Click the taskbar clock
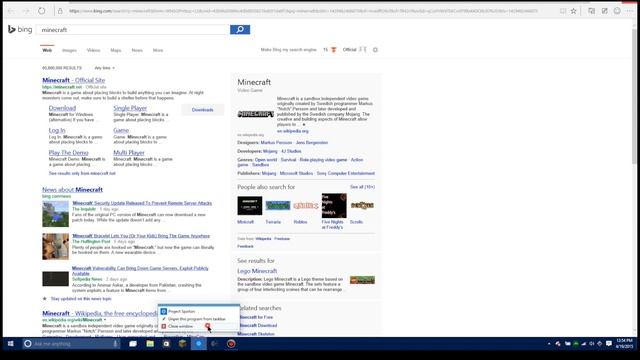Screen dimensions: 640x360 click(x=624, y=343)
